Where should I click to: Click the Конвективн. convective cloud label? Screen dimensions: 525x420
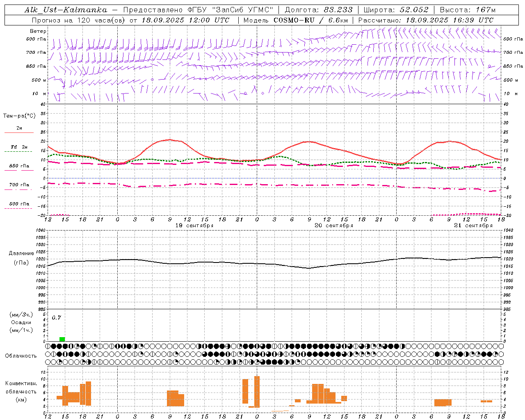21,383
